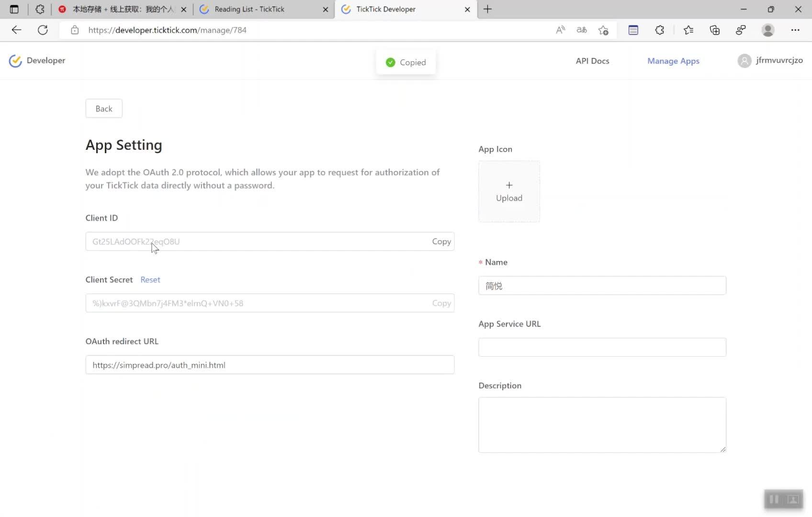Viewport: 812px width, 517px height.
Task: Reset the Client Secret
Action: click(150, 280)
